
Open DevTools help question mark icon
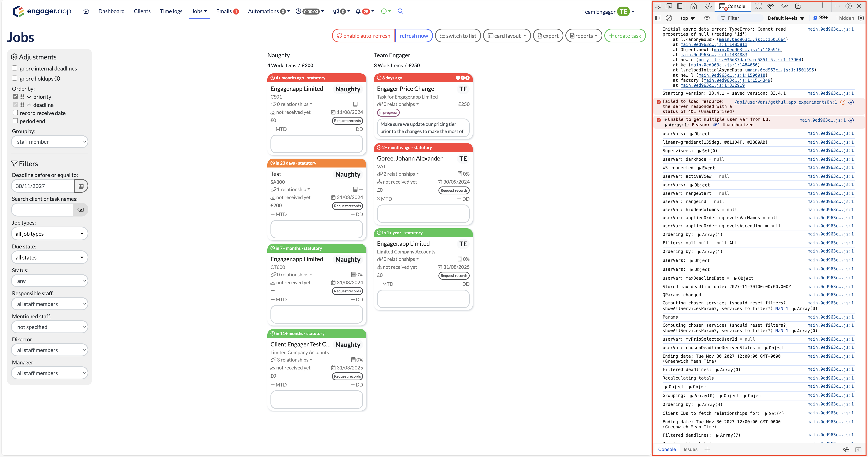pos(849,6)
